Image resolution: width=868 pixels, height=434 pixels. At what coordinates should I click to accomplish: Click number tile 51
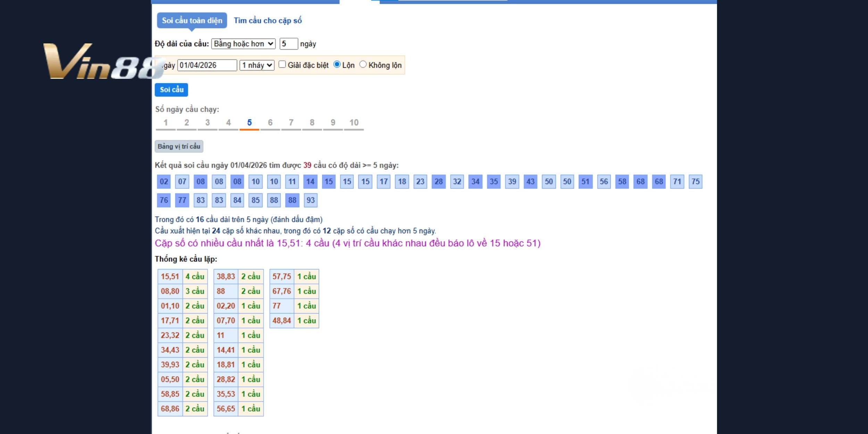(585, 182)
